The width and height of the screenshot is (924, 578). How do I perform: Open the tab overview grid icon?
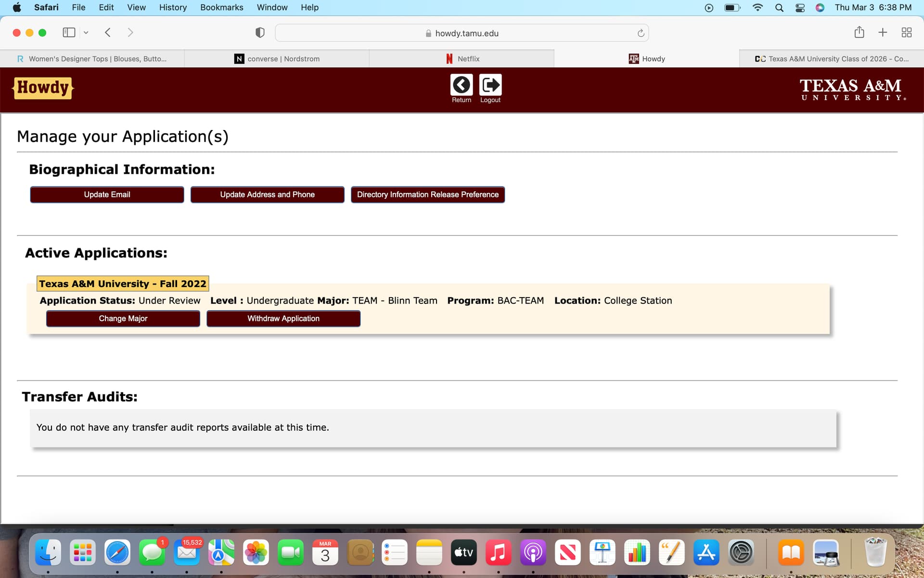(x=906, y=33)
